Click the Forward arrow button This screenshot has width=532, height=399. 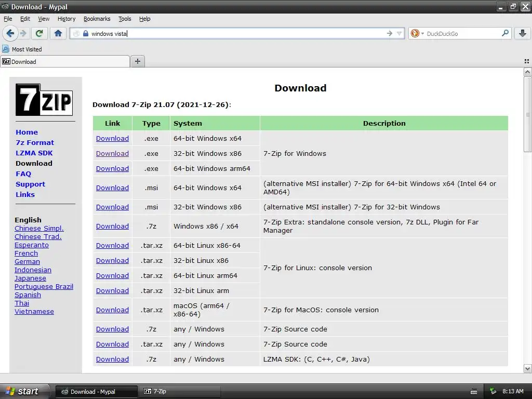point(23,33)
